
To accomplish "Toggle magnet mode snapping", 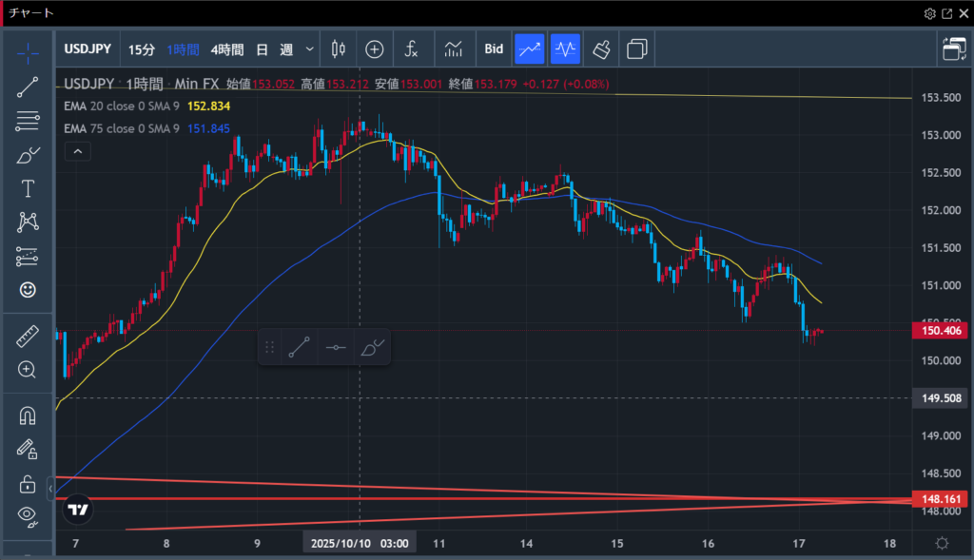I will (28, 415).
